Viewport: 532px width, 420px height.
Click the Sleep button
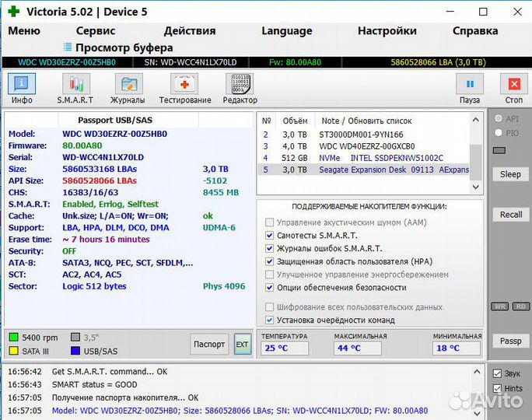pyautogui.click(x=510, y=174)
